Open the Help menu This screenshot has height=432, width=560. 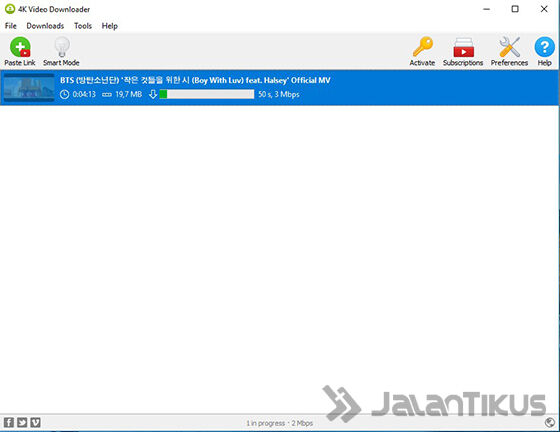point(110,26)
